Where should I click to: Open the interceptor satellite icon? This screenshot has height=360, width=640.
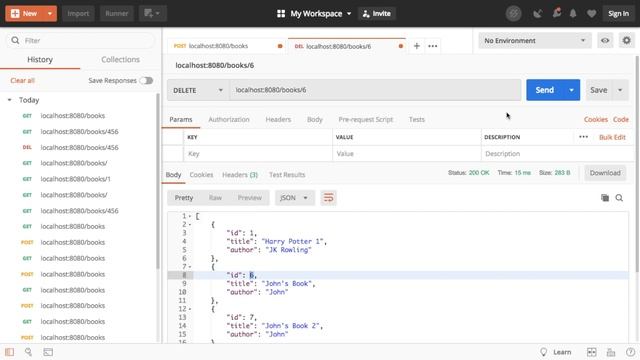click(x=538, y=13)
